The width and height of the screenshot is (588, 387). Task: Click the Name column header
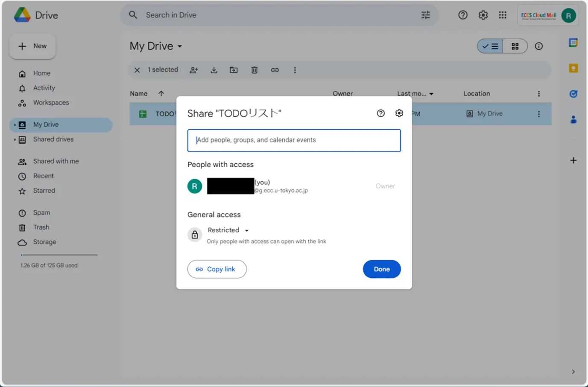[139, 93]
